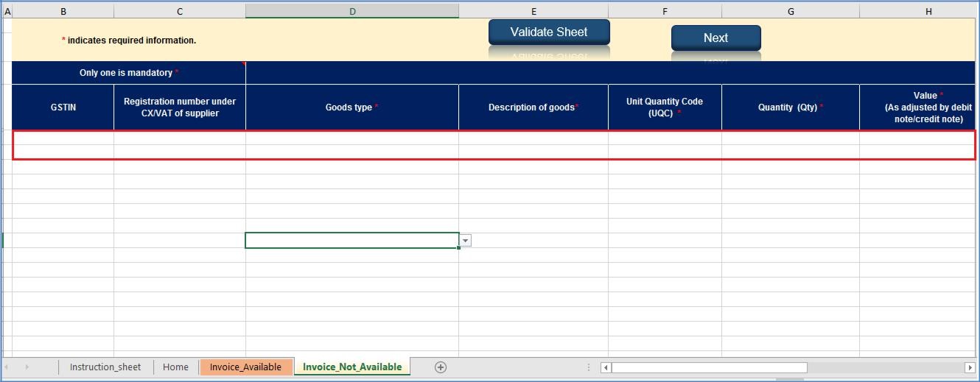Open the dropdown arrow beside selected cell
This screenshot has height=382, width=980.
point(465,241)
